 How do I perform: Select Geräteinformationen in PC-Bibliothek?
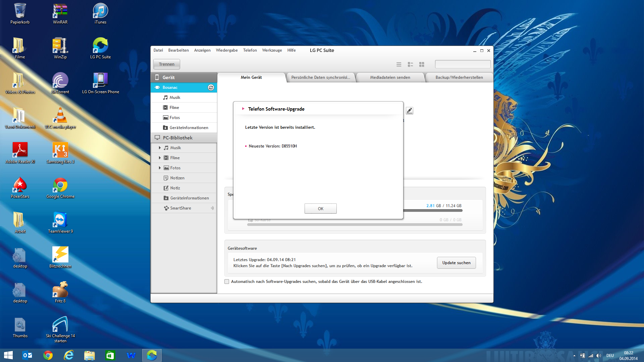tap(184, 198)
